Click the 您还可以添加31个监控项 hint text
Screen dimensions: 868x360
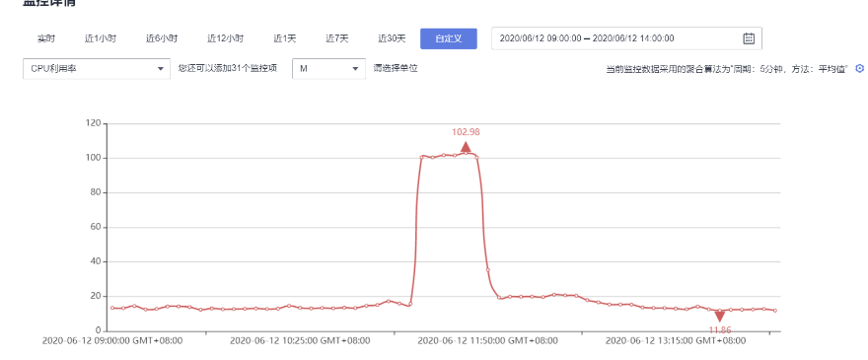[228, 69]
